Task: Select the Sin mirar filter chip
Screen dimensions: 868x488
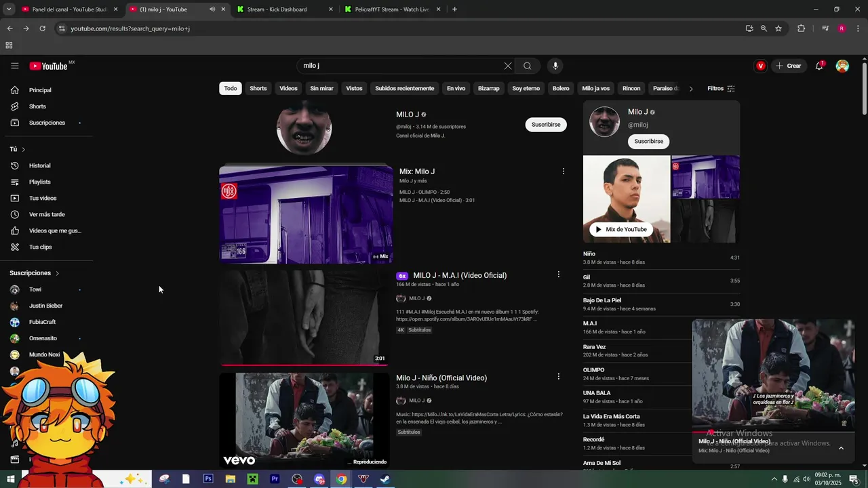Action: click(321, 88)
